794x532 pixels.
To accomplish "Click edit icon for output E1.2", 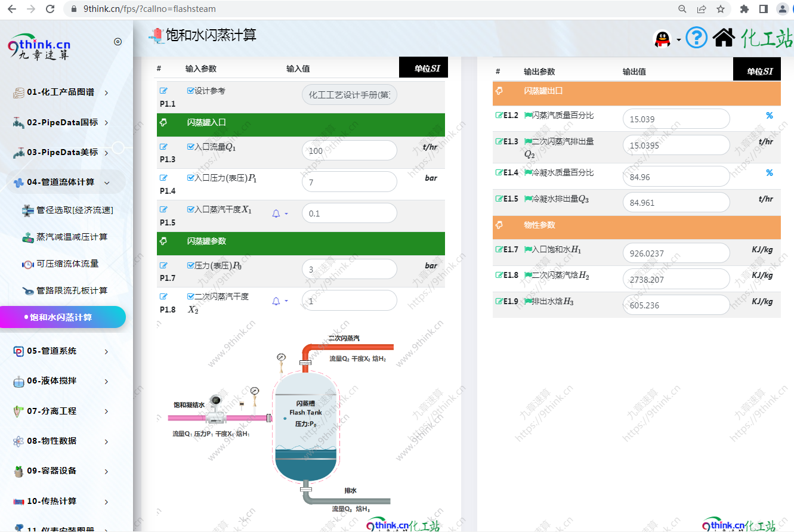I will (x=499, y=116).
